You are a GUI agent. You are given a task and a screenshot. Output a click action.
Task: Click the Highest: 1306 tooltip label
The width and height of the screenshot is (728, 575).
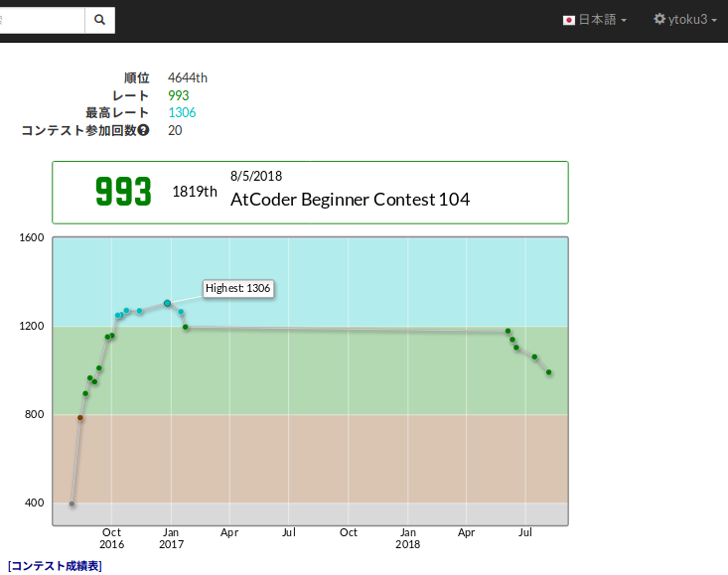click(238, 288)
